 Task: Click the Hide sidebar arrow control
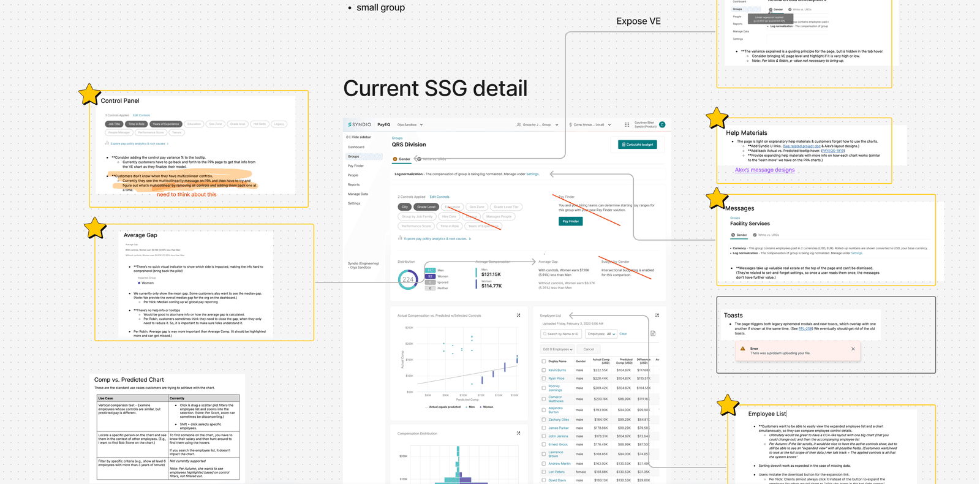[359, 137]
